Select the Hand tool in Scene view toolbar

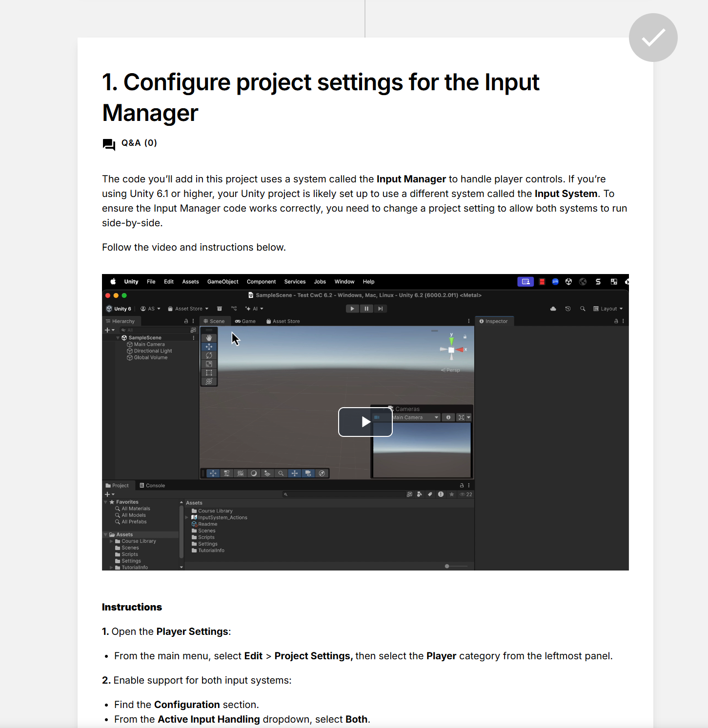(209, 338)
